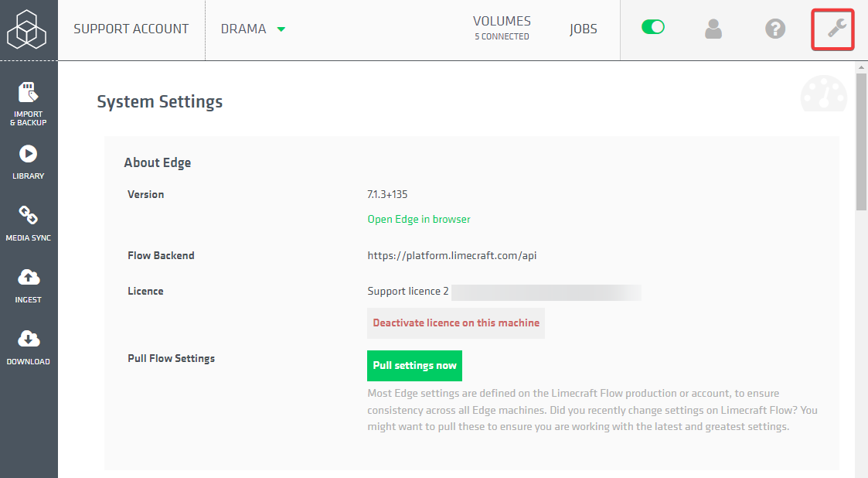Open Edge in browser
The image size is (868, 478).
pyautogui.click(x=419, y=220)
